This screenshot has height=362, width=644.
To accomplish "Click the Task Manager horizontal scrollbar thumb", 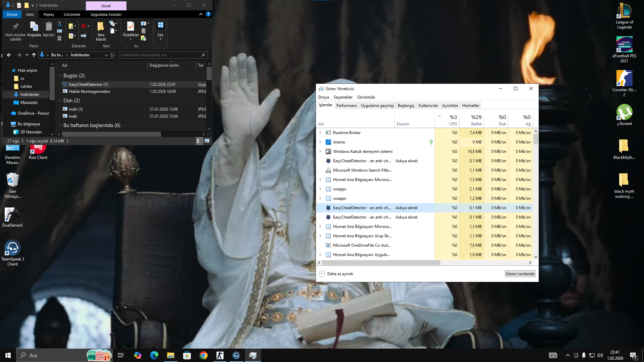I will tap(381, 263).
